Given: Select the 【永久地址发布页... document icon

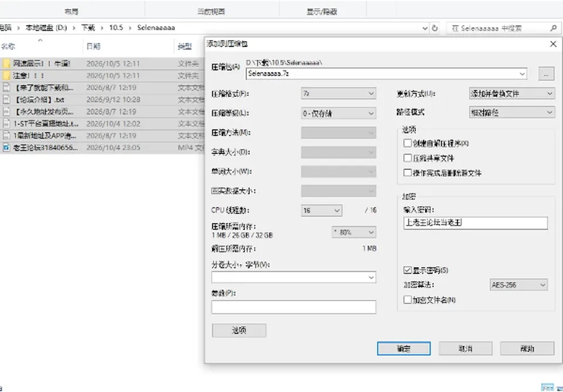Looking at the screenshot, I should pos(6,111).
